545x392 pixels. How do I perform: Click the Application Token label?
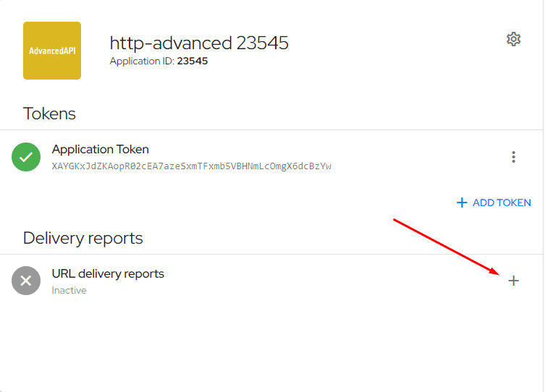[x=101, y=149]
